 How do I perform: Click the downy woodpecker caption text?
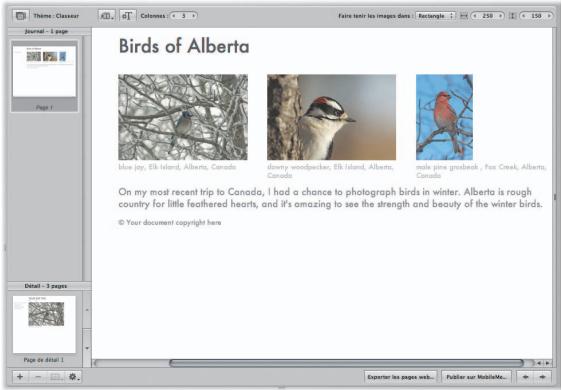tap(330, 171)
